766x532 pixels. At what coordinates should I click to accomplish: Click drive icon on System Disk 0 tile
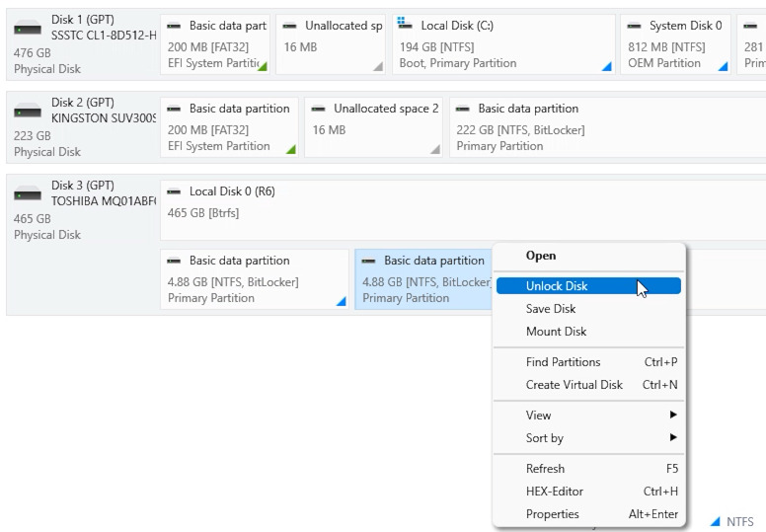click(x=634, y=26)
